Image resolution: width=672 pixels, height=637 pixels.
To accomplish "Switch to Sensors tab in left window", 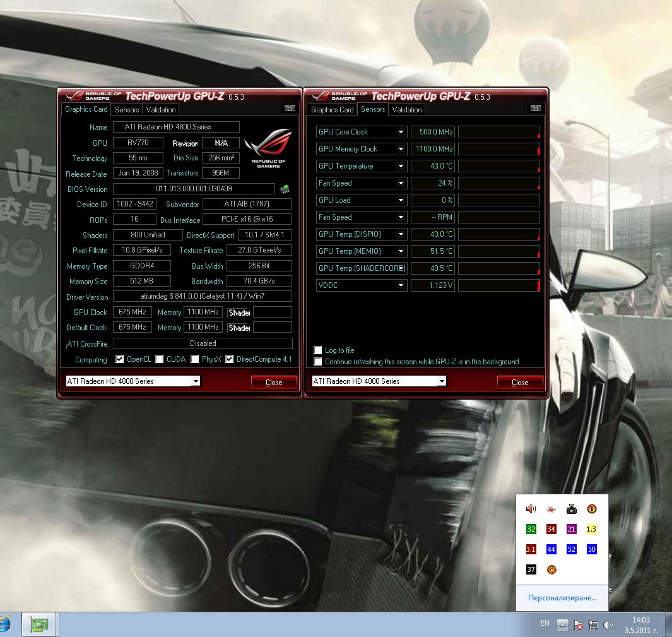I will click(127, 110).
